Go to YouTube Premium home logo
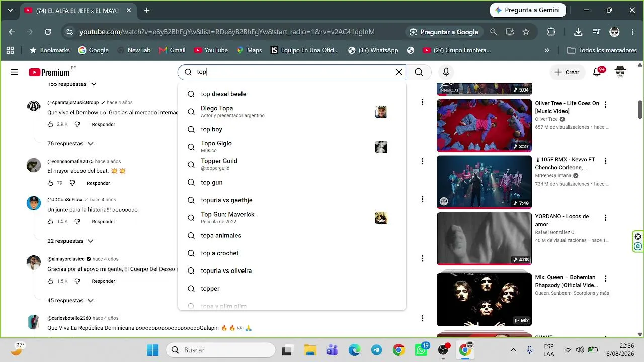The width and height of the screenshot is (644, 362). pyautogui.click(x=49, y=72)
